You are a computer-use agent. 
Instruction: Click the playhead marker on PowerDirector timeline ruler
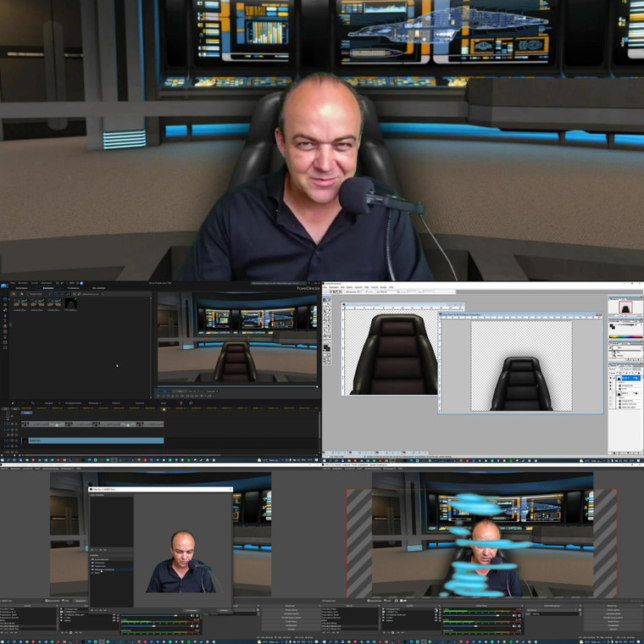[164, 409]
